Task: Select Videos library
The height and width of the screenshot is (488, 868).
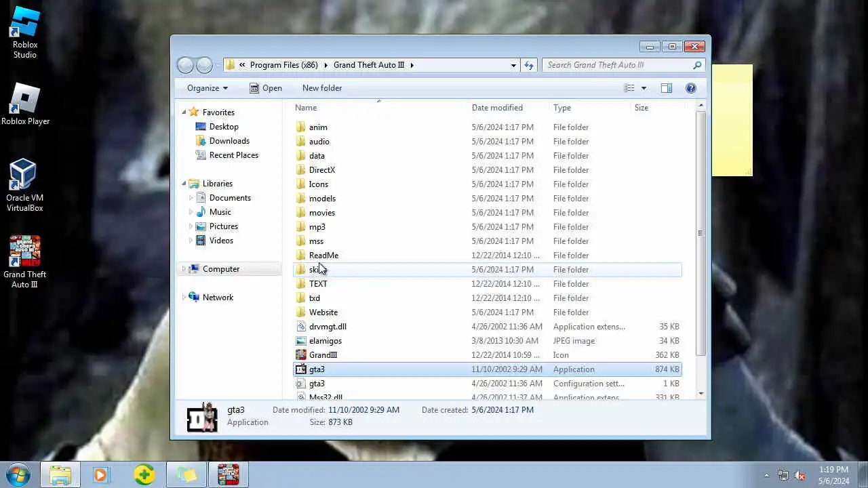Action: coord(221,241)
